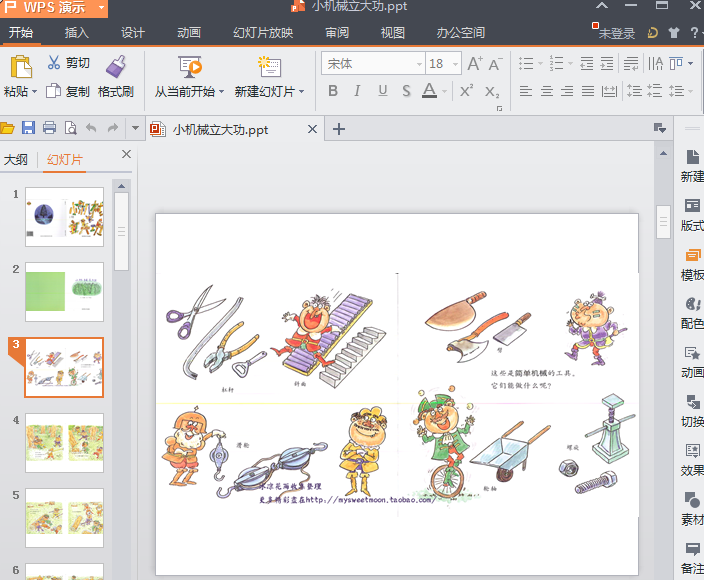The image size is (704, 580).
Task: Undo the last action
Action: (x=91, y=128)
